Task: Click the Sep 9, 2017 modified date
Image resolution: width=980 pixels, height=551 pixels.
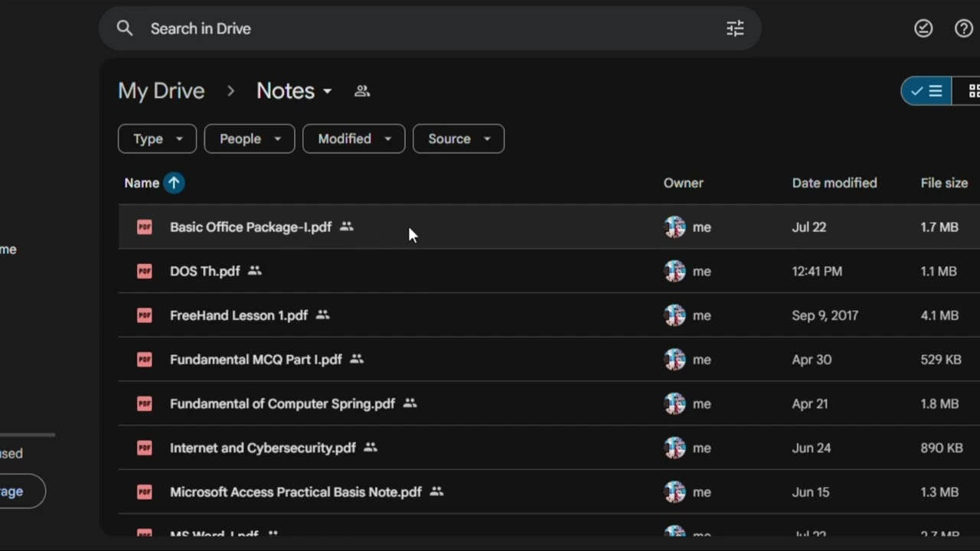Action: (825, 315)
